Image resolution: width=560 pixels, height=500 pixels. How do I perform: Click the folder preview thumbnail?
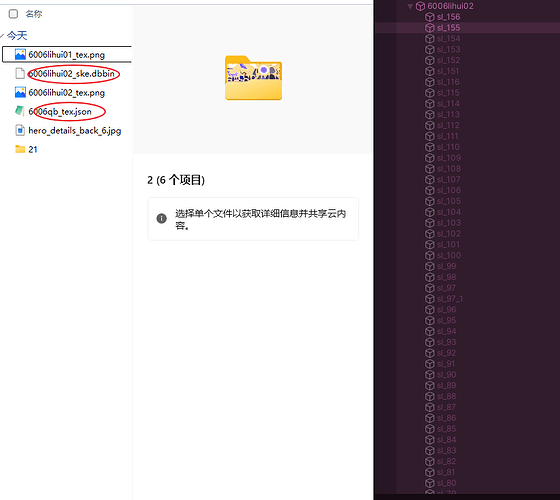coord(253,78)
